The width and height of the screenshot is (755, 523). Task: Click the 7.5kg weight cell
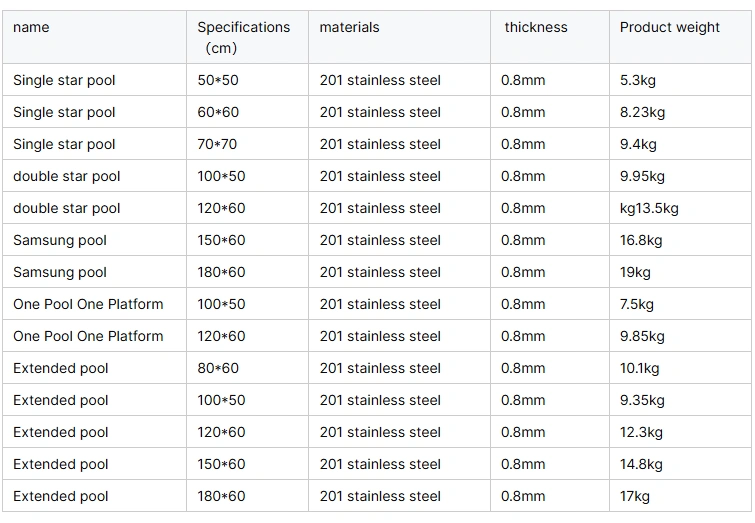(x=637, y=304)
